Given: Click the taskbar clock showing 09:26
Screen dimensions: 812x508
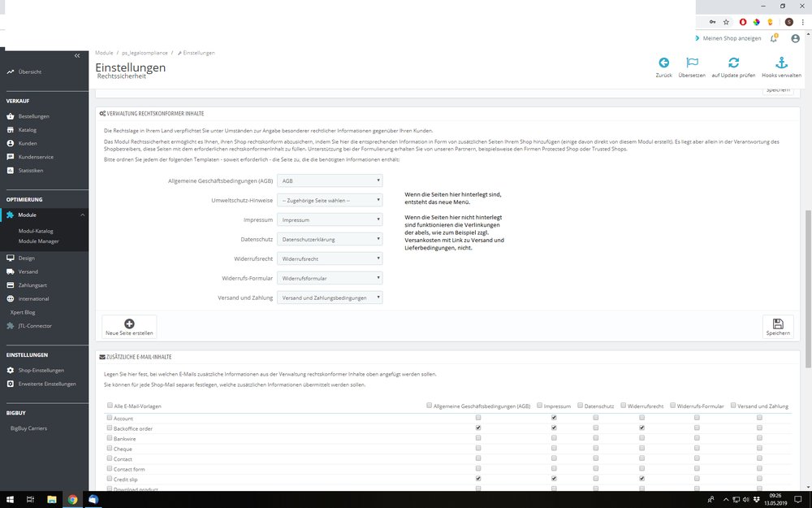Looking at the screenshot, I should click(x=775, y=500).
